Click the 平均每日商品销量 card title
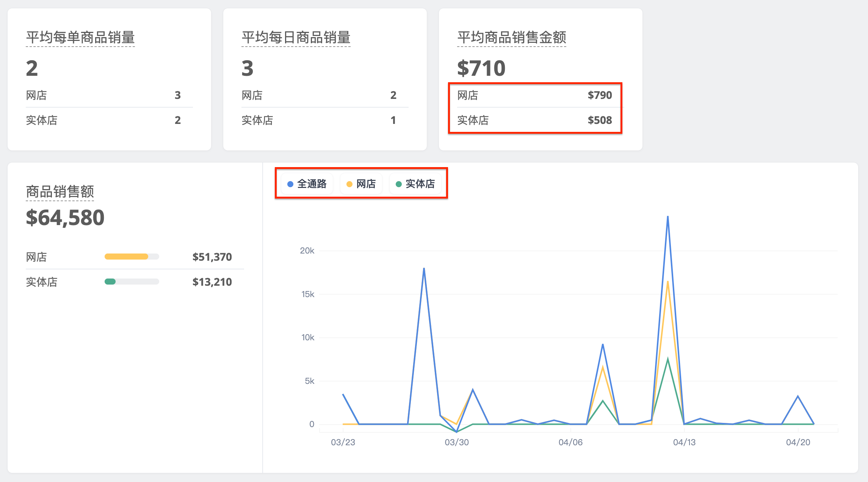This screenshot has height=482, width=868. [x=296, y=38]
